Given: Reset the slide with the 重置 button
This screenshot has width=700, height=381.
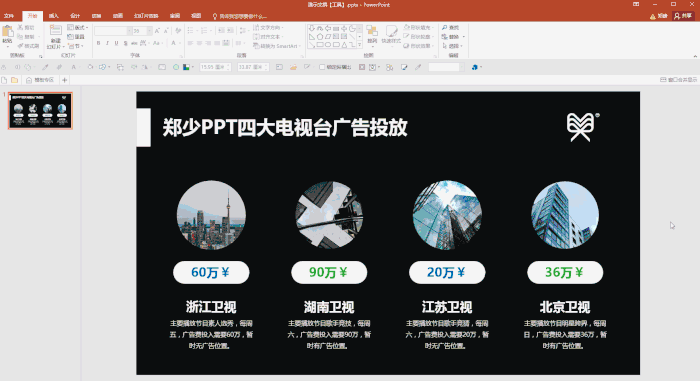Looking at the screenshot, I should tap(76, 37).
